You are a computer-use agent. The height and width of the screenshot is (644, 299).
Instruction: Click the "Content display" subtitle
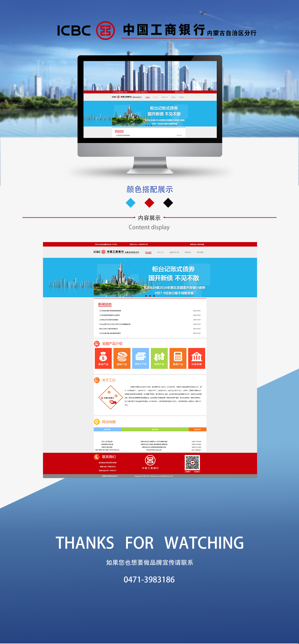click(x=149, y=227)
